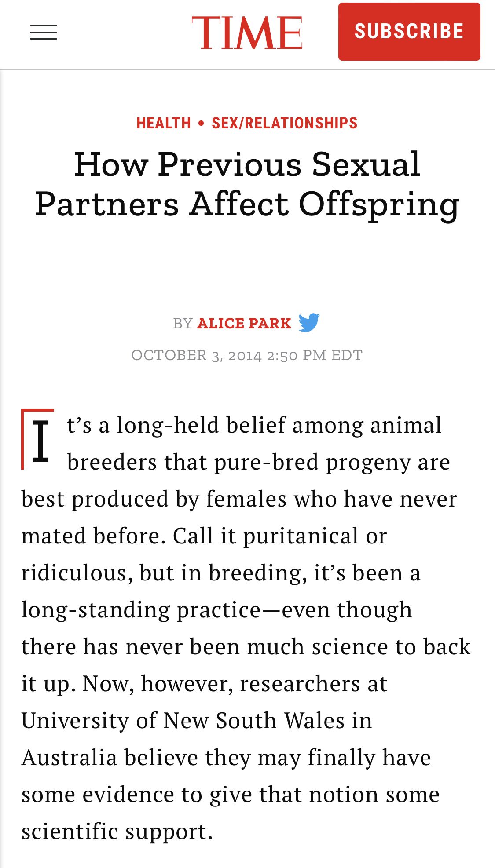
Task: Click the word "Offspring" in the headline
Action: pyautogui.click(x=379, y=204)
